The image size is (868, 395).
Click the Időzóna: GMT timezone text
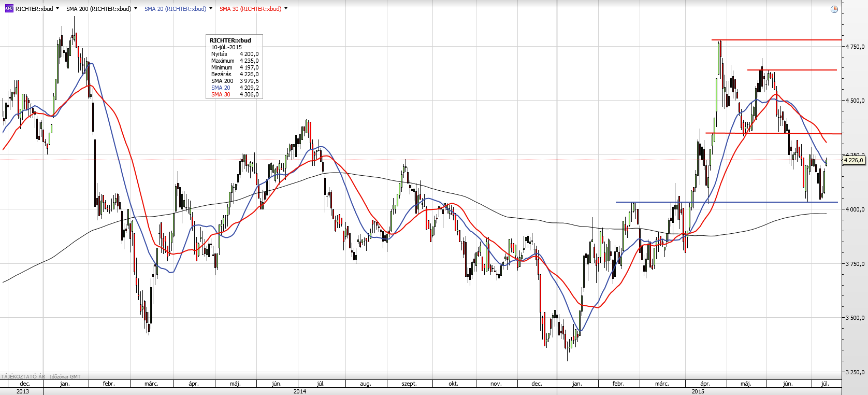coord(65,377)
